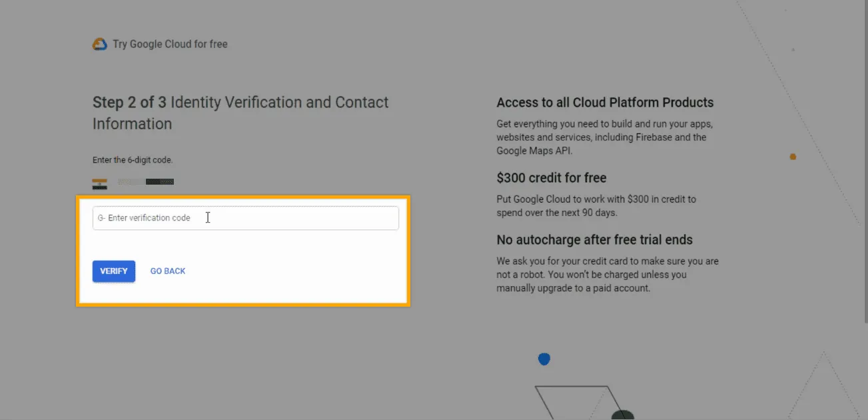Click the masked phone number text
The width and height of the screenshot is (868, 420).
click(146, 182)
